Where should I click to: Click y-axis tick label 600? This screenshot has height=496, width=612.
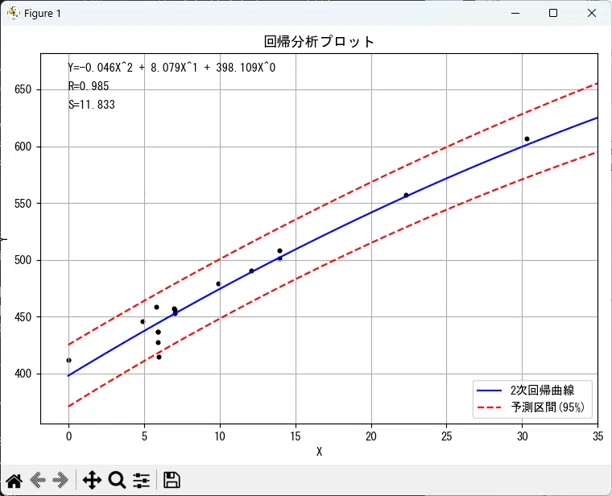coord(23,147)
